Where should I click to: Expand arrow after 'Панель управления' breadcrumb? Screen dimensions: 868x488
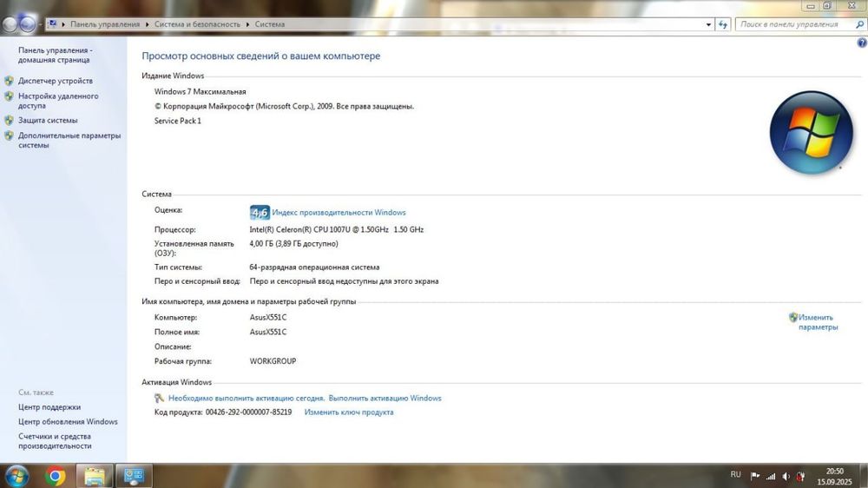click(148, 24)
